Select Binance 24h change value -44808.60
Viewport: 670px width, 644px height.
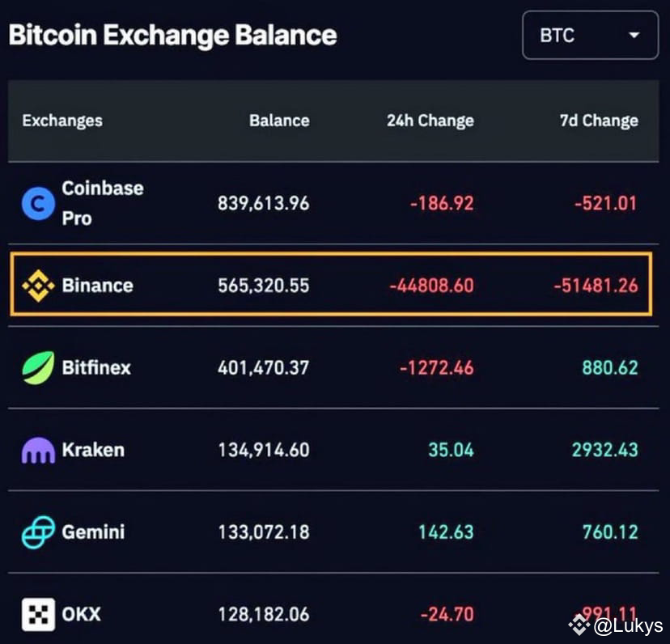(x=431, y=286)
